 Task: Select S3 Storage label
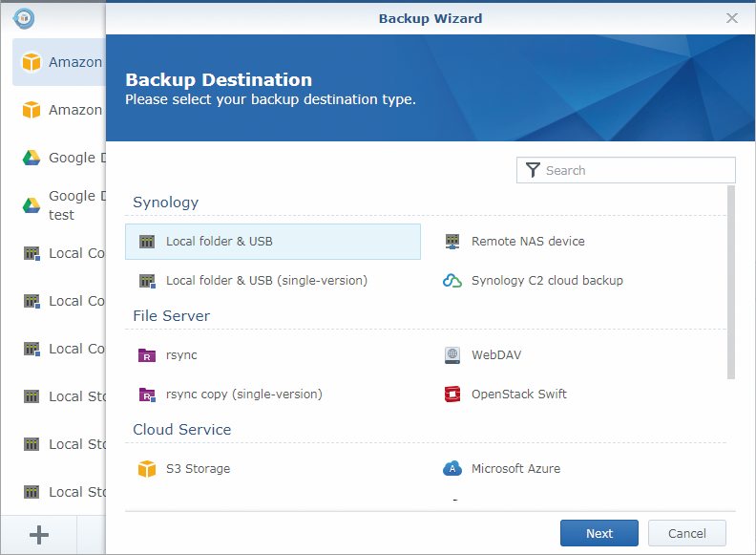click(x=198, y=469)
